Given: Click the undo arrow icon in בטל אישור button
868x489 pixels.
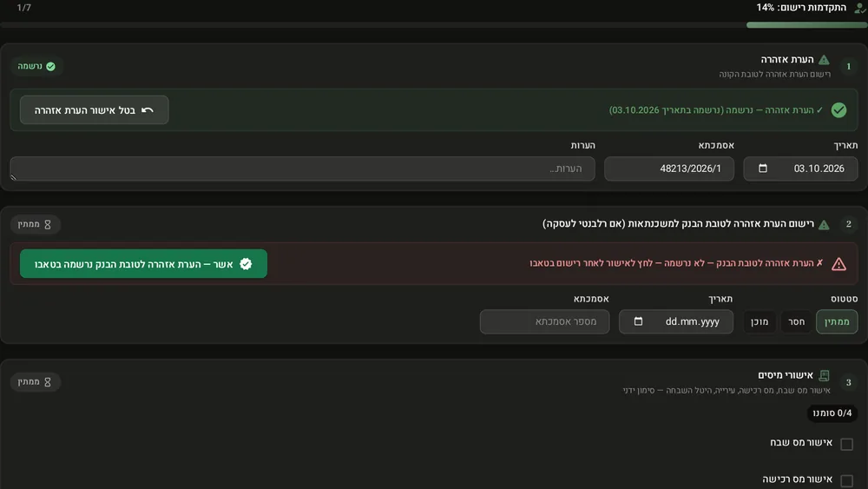Looking at the screenshot, I should pos(148,110).
